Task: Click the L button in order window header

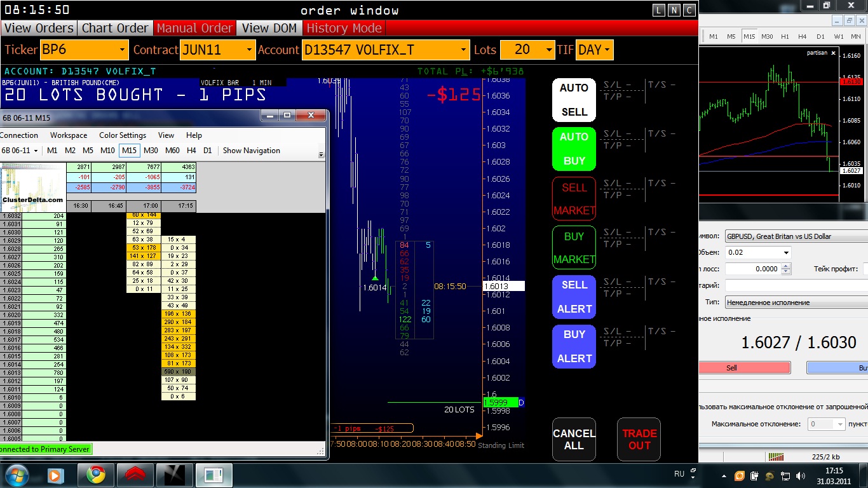Action: 659,10
